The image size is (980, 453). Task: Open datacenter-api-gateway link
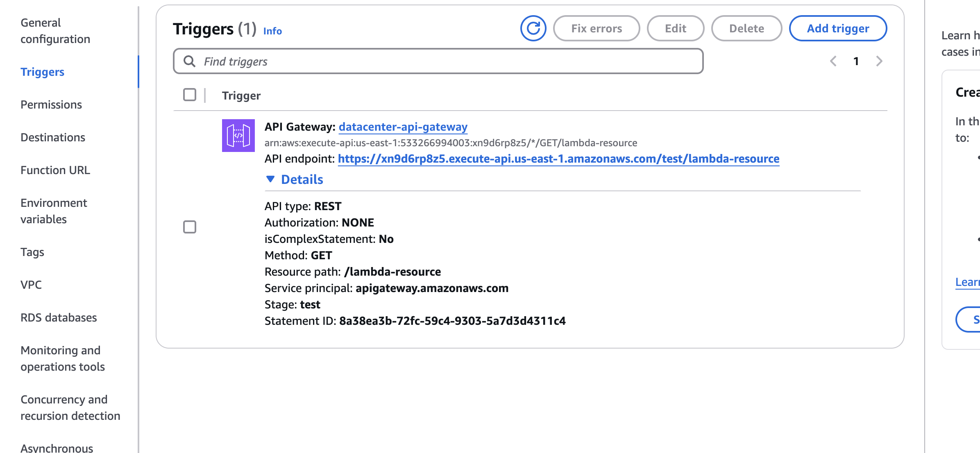pos(403,127)
